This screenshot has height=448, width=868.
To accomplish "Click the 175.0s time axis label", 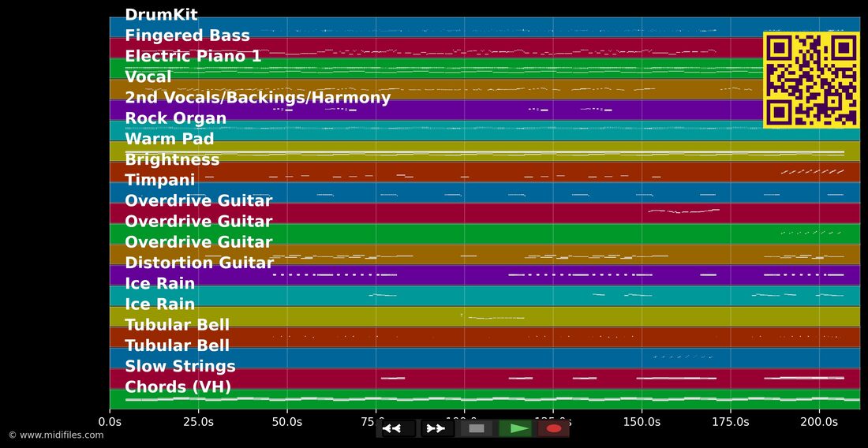I will click(730, 421).
